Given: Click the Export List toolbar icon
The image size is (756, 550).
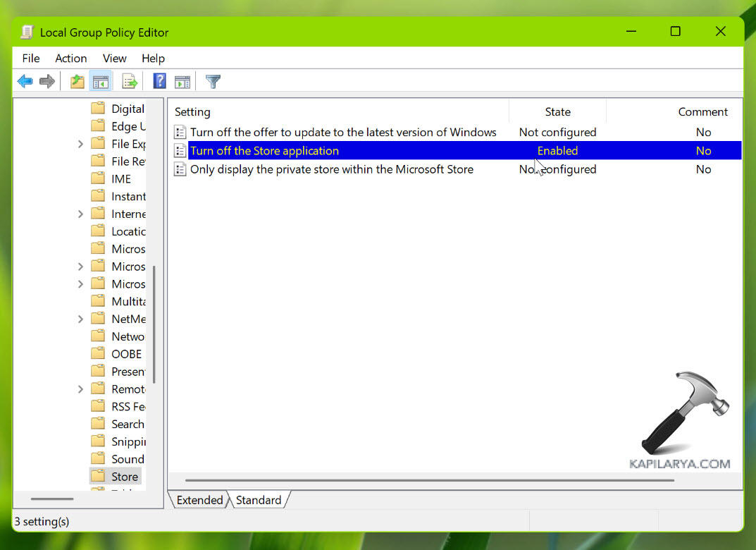Looking at the screenshot, I should tap(130, 82).
